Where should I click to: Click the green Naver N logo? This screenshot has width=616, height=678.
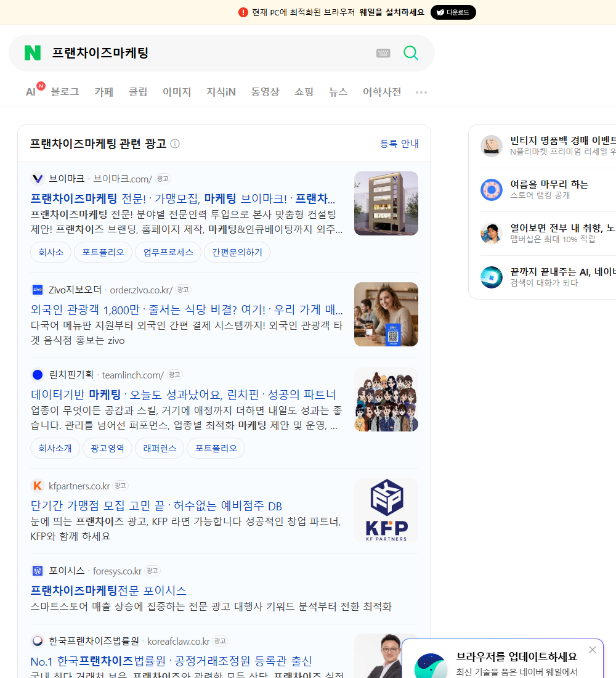pos(33,53)
